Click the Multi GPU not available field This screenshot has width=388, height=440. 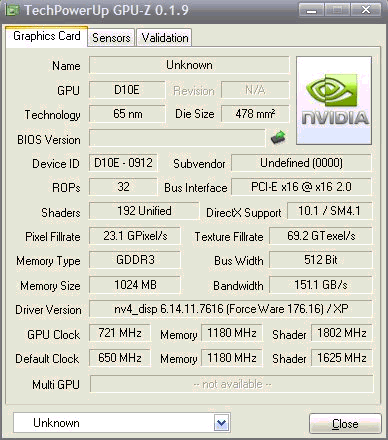tap(232, 384)
